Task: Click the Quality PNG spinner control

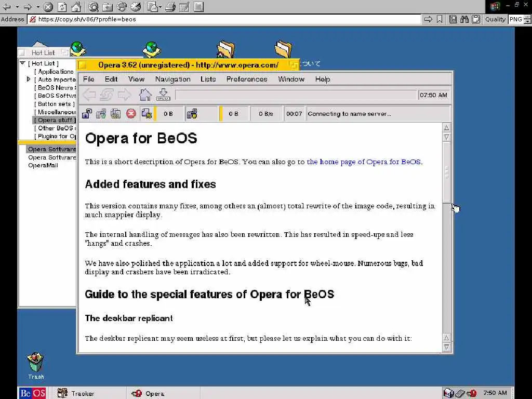Action: click(528, 19)
